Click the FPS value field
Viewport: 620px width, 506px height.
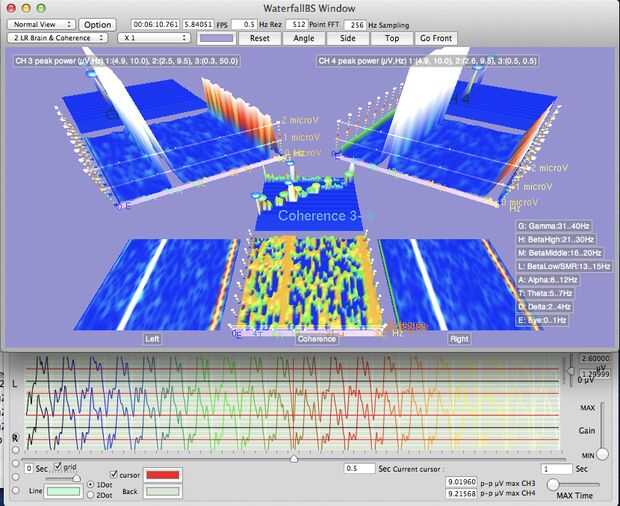click(x=198, y=25)
